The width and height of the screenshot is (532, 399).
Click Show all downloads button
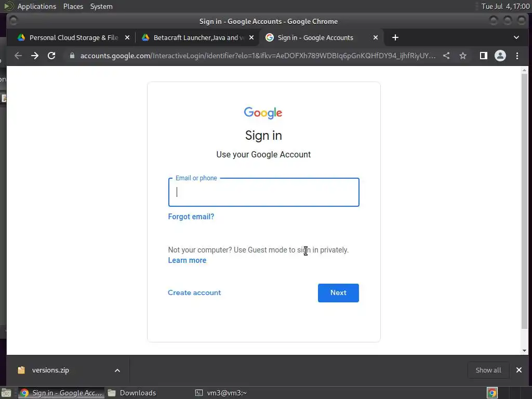click(488, 370)
